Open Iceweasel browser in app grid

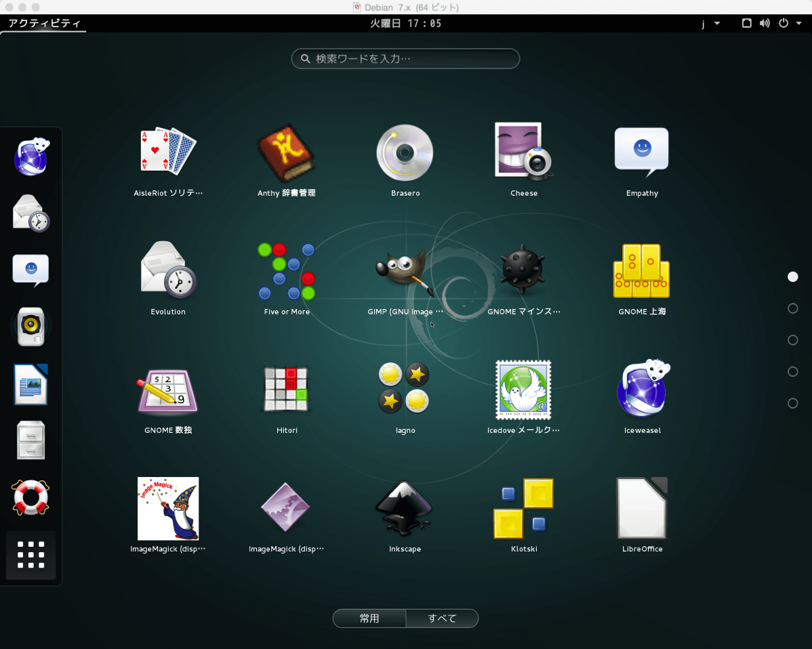tap(642, 397)
